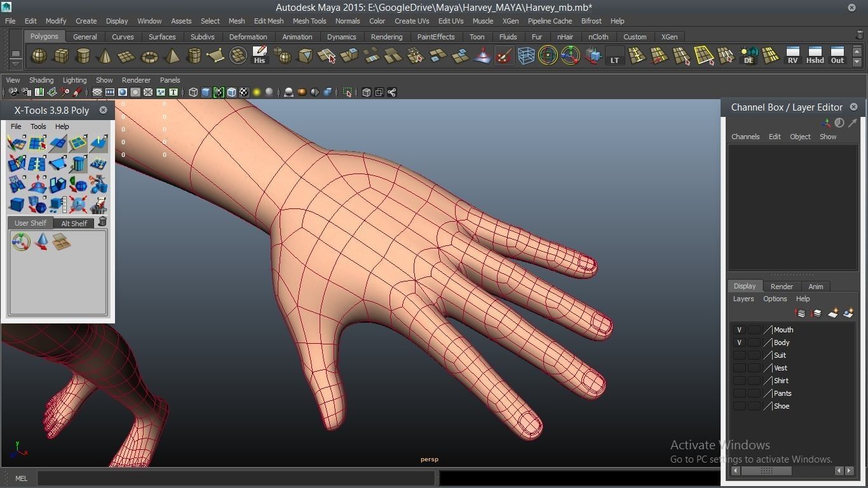Viewport: 868px width, 488px height.
Task: Create a polygon plane from the shelf
Action: (x=127, y=56)
